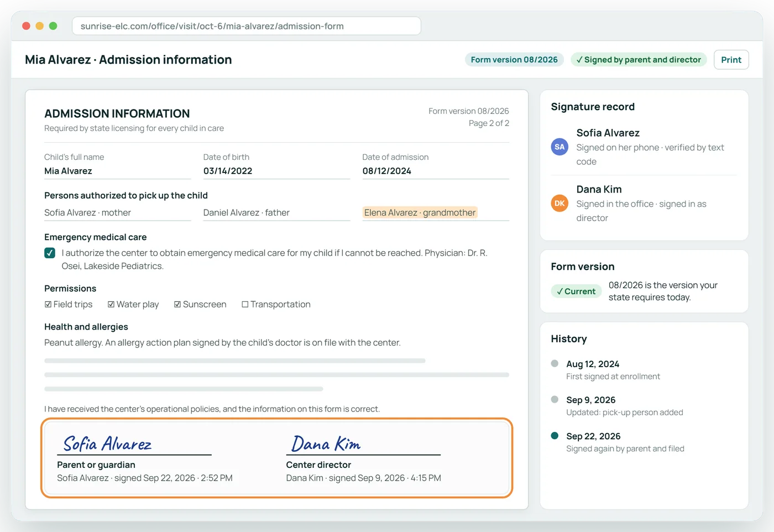Click Sofia Alvarez's handwritten signature

tap(107, 444)
